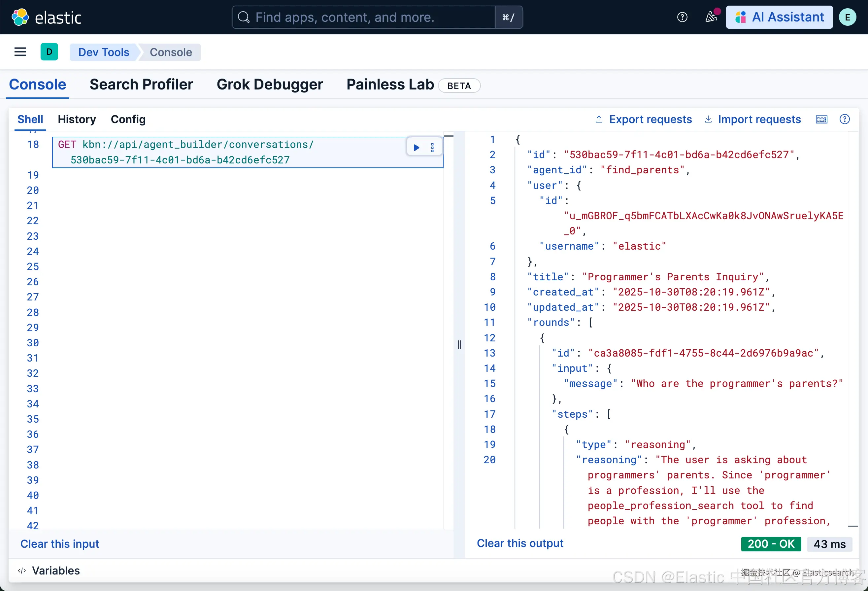Image resolution: width=868 pixels, height=591 pixels.
Task: Run the GET request with play button
Action: tap(417, 148)
